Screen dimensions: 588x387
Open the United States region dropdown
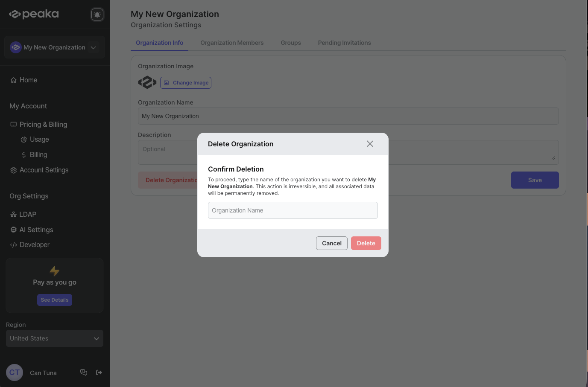tap(54, 338)
